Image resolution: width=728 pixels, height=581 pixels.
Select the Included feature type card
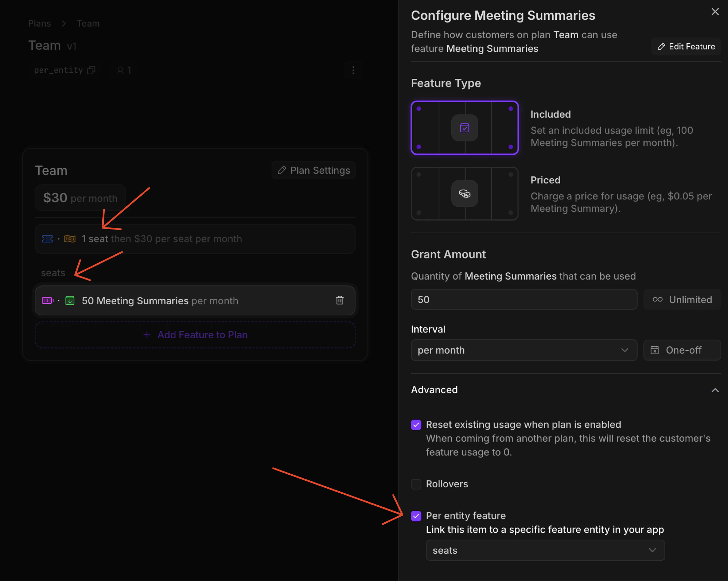point(465,128)
